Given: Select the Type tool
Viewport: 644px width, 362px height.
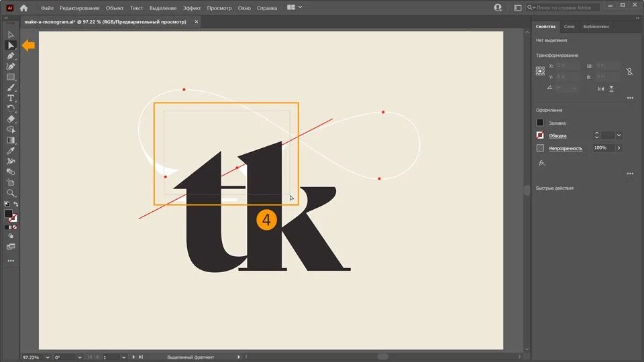Looking at the screenshot, I should click(x=11, y=98).
